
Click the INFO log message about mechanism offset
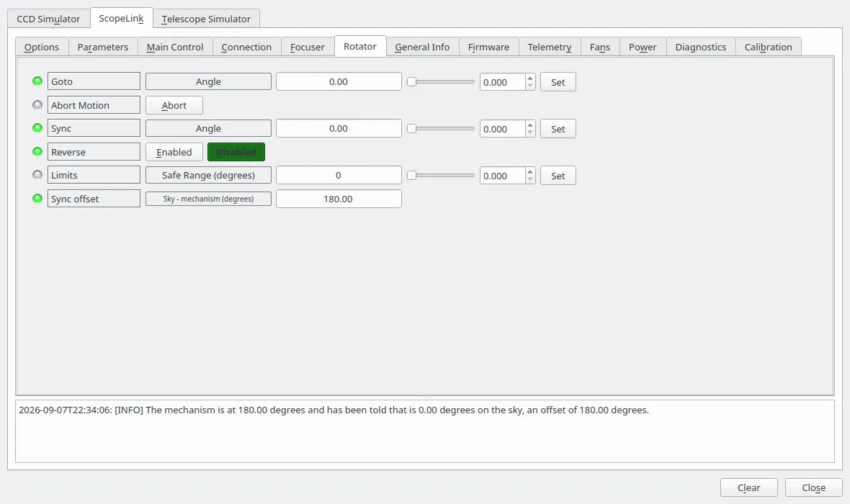coord(334,410)
